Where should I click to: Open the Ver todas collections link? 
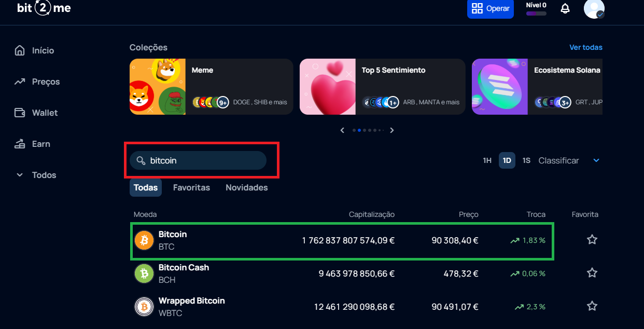[586, 47]
